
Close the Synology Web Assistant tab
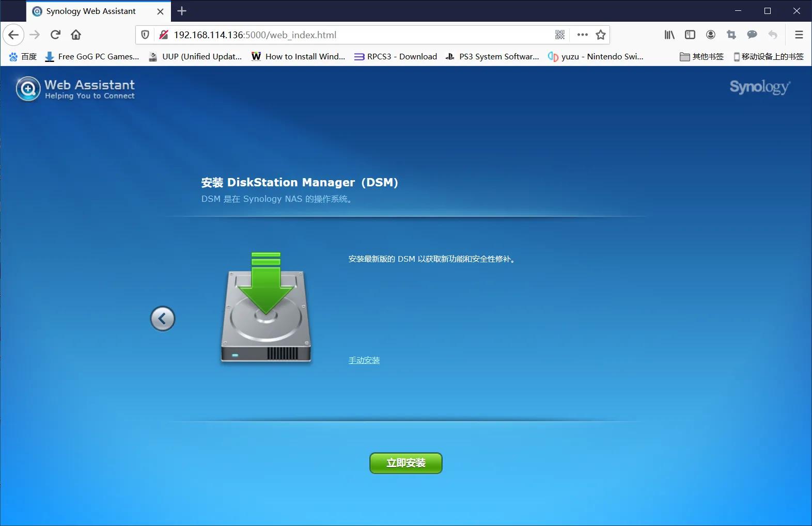(x=160, y=11)
